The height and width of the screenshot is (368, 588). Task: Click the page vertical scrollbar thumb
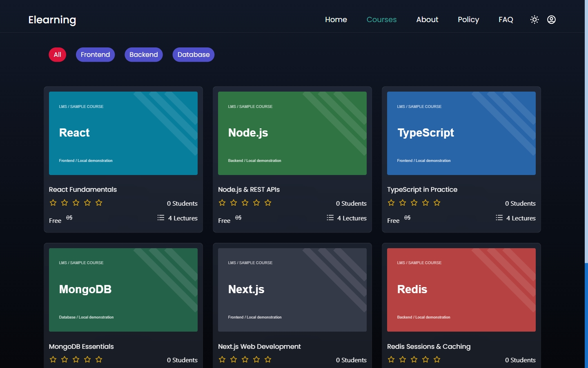(586, 131)
